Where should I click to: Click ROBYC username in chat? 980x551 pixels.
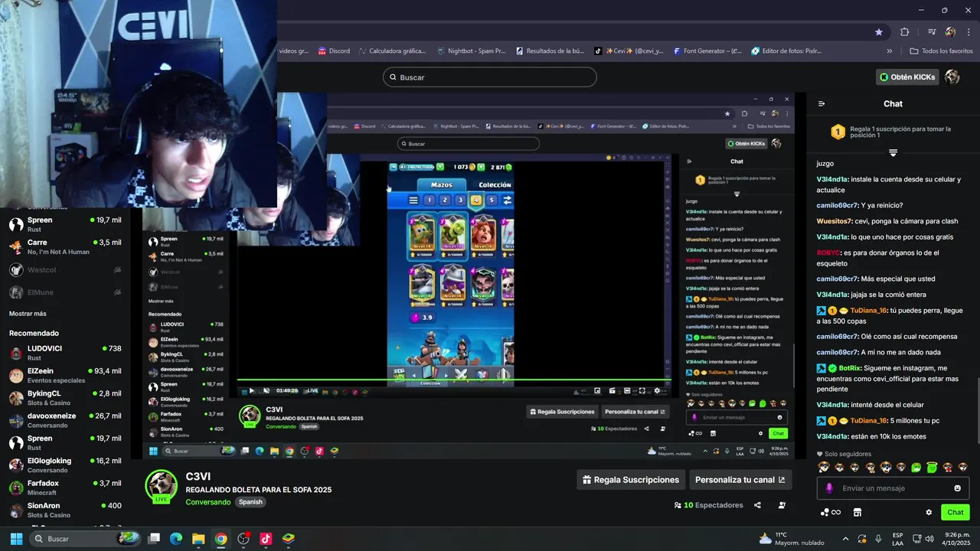[x=828, y=253]
